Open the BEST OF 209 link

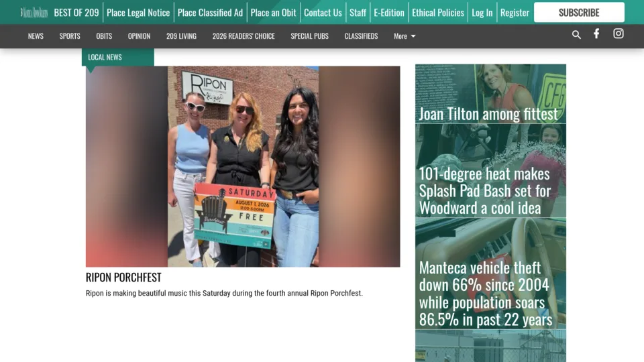click(x=76, y=13)
